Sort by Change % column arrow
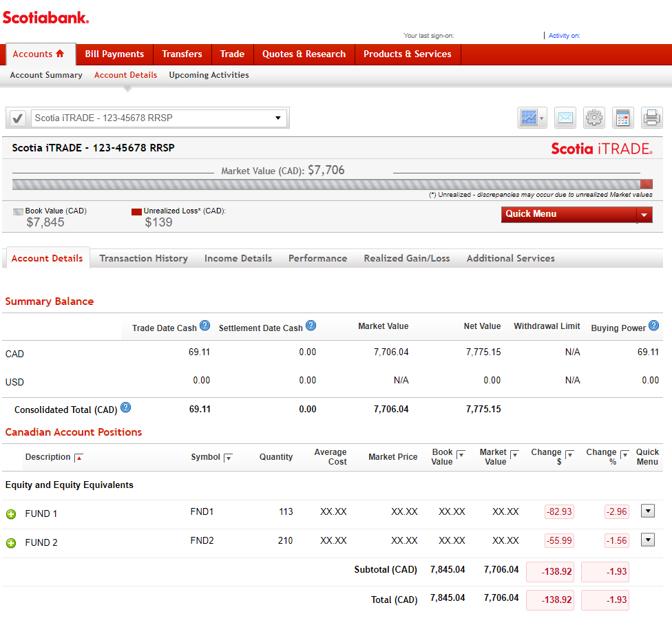Image resolution: width=672 pixels, height=625 pixels. click(624, 454)
